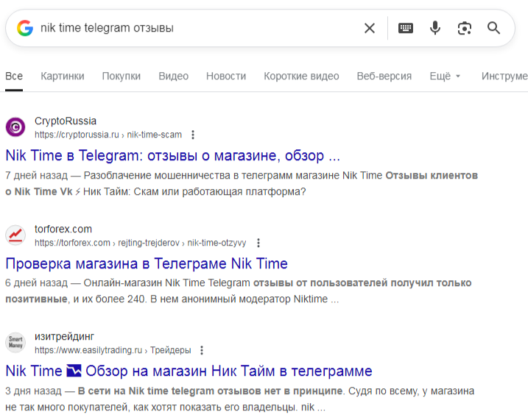
Task: Open more options for the torforex.com result
Action: coord(258,243)
